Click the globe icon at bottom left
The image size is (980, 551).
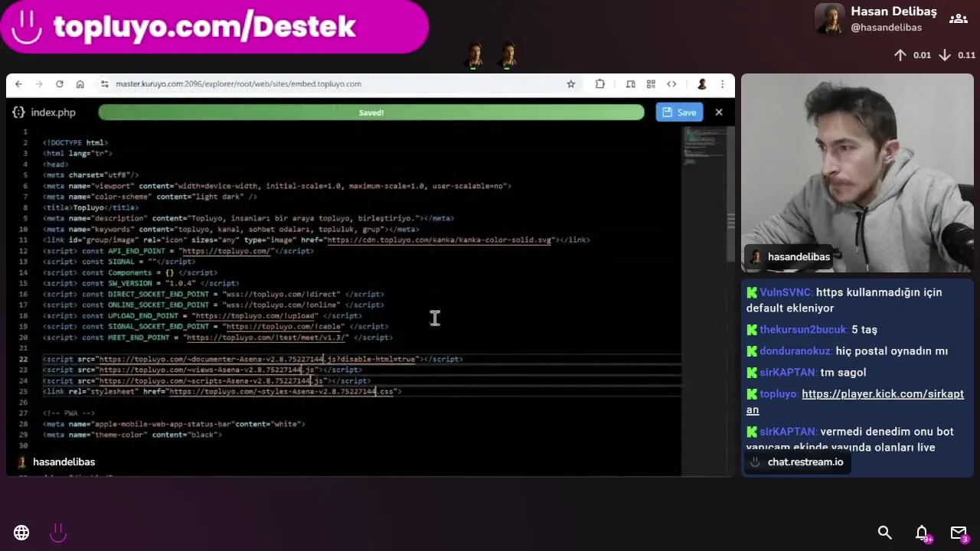(21, 533)
